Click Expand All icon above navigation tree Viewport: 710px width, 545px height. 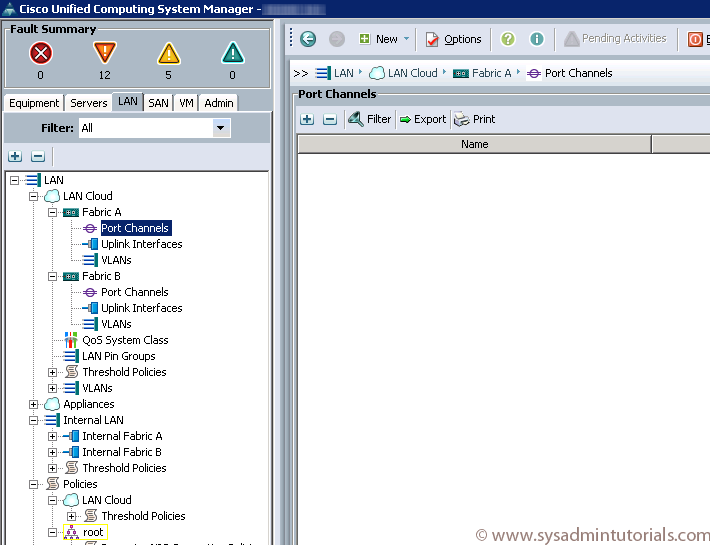(x=15, y=157)
